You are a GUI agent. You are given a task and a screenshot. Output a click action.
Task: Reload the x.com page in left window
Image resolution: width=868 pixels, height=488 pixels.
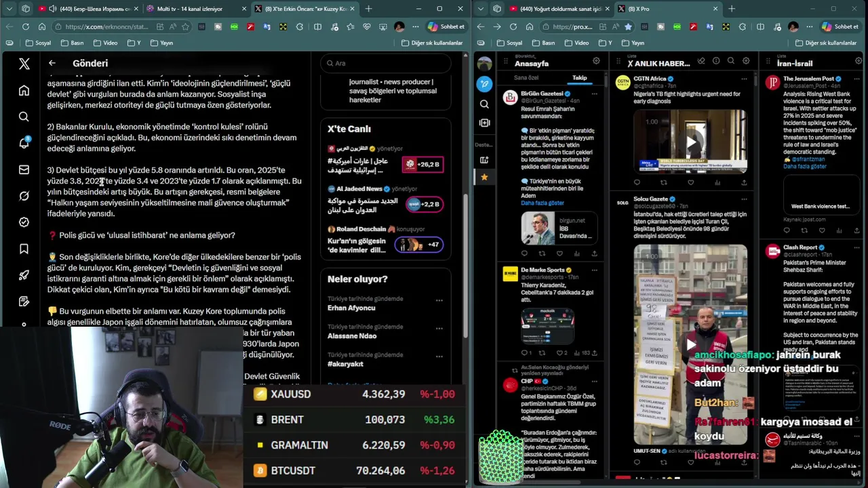pos(26,26)
